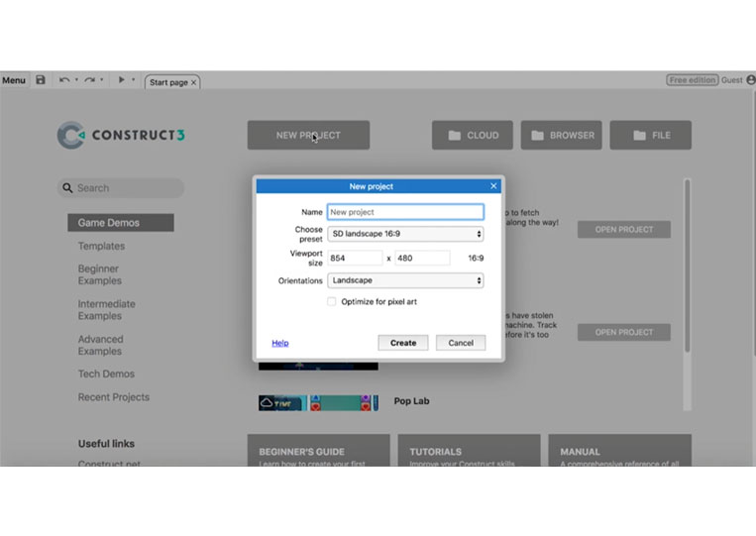The width and height of the screenshot is (756, 536).
Task: Click the Pop Lab thumbnail
Action: [318, 402]
